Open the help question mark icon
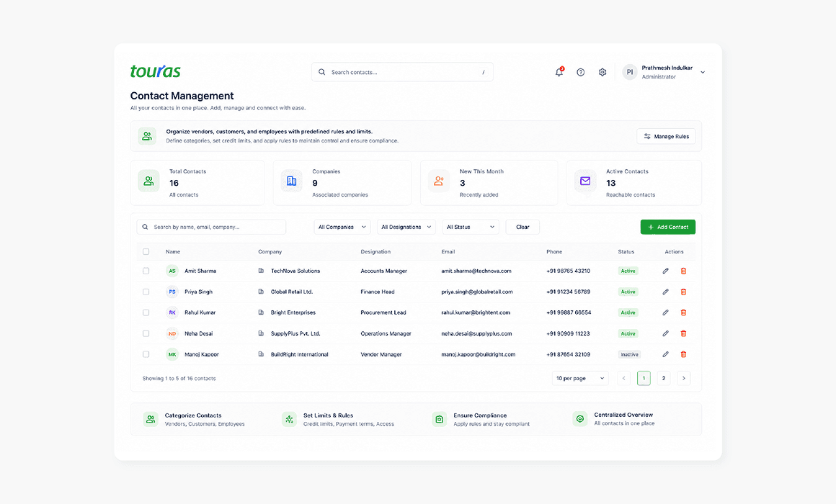 pyautogui.click(x=581, y=72)
